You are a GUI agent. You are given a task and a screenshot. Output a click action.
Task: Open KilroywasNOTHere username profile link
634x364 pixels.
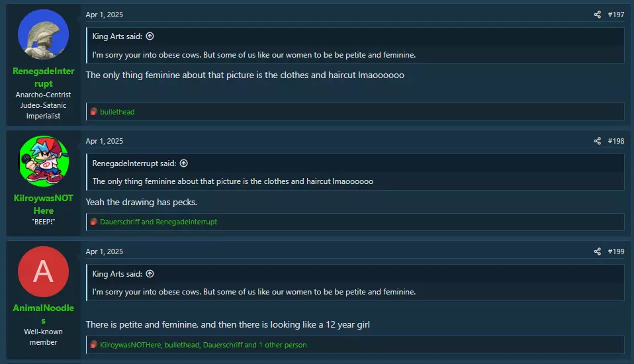pos(43,205)
